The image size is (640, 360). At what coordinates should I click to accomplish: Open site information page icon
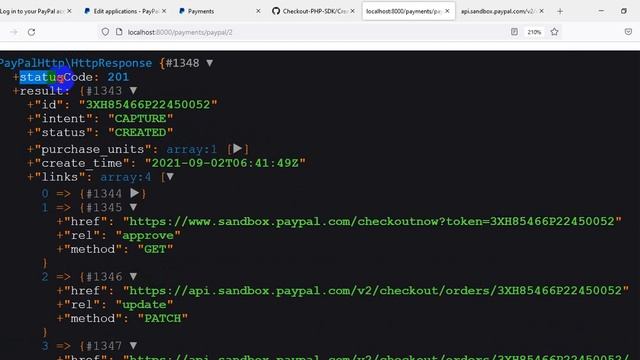tap(119, 32)
